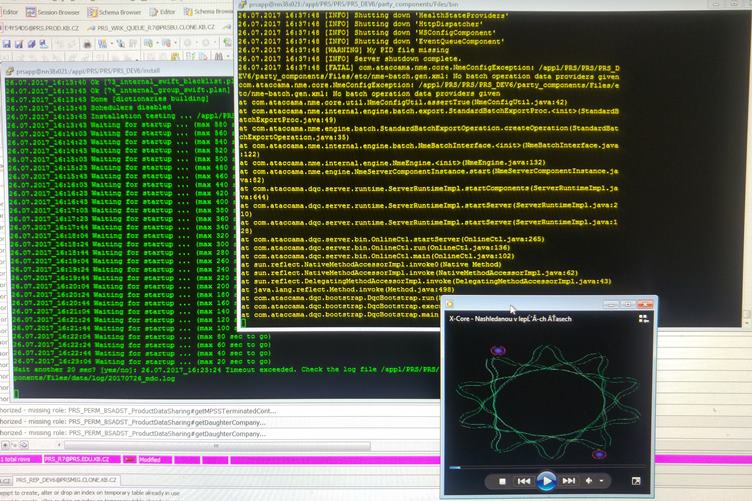The height and width of the screenshot is (501, 752).
Task: Skip to next track in media player
Action: tap(569, 481)
